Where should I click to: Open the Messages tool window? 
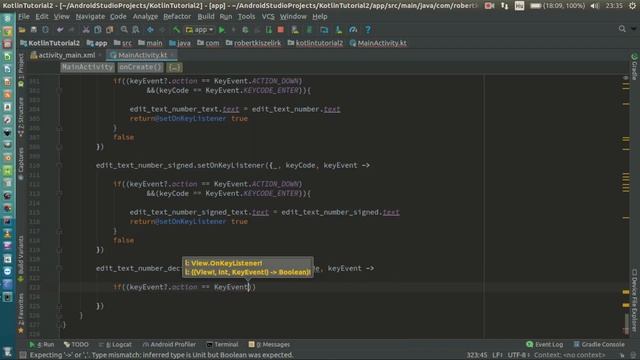pyautogui.click(x=269, y=344)
